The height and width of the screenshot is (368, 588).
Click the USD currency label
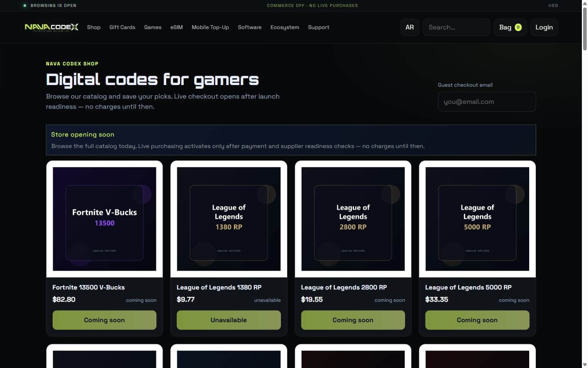coord(553,6)
